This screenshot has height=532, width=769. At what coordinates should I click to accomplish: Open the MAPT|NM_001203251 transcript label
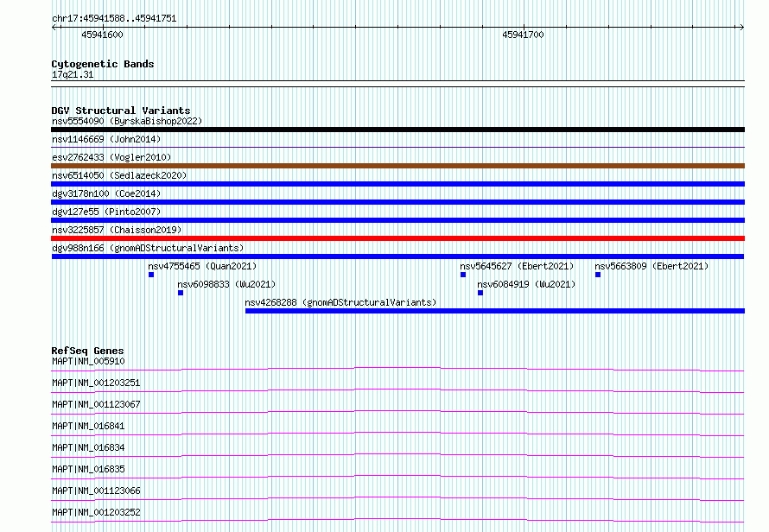coord(96,383)
